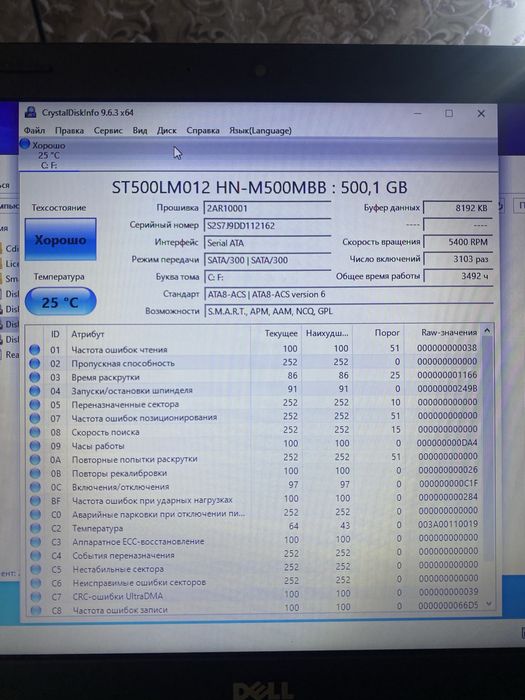525x700 pixels.
Task: Click status icon for row C3 Аппаратное ECC-восстановление
Action: pos(35,542)
